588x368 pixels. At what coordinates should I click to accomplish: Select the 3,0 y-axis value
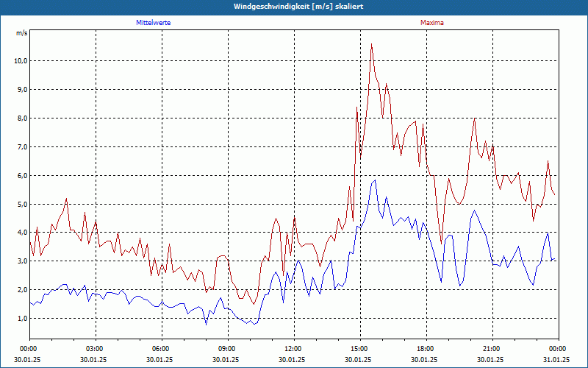(x=22, y=261)
